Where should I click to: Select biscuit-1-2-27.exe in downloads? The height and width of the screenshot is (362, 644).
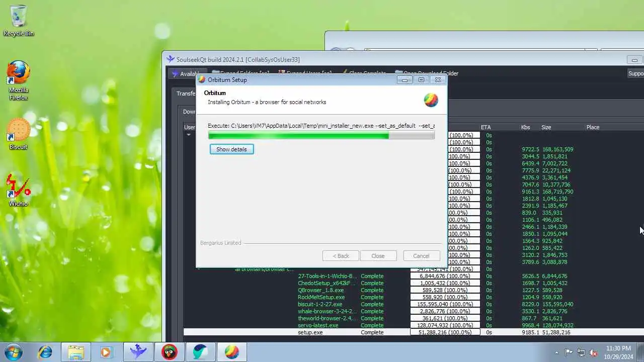(320, 304)
